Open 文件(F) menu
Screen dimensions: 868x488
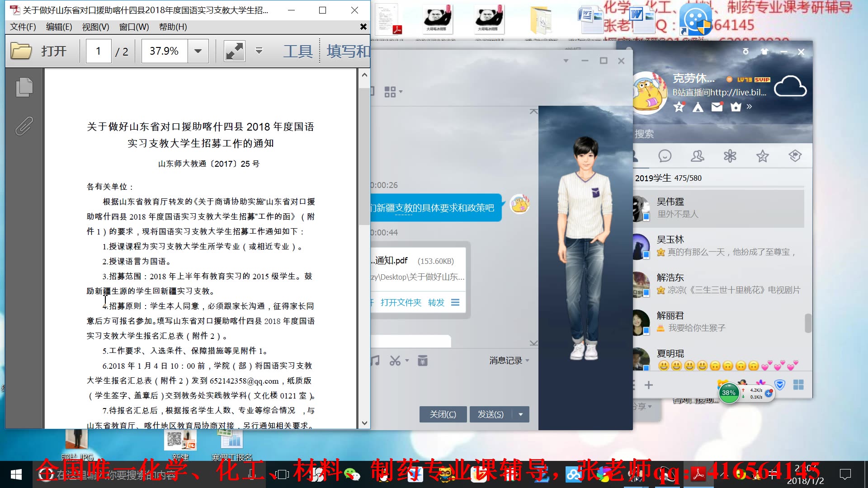[x=23, y=27]
